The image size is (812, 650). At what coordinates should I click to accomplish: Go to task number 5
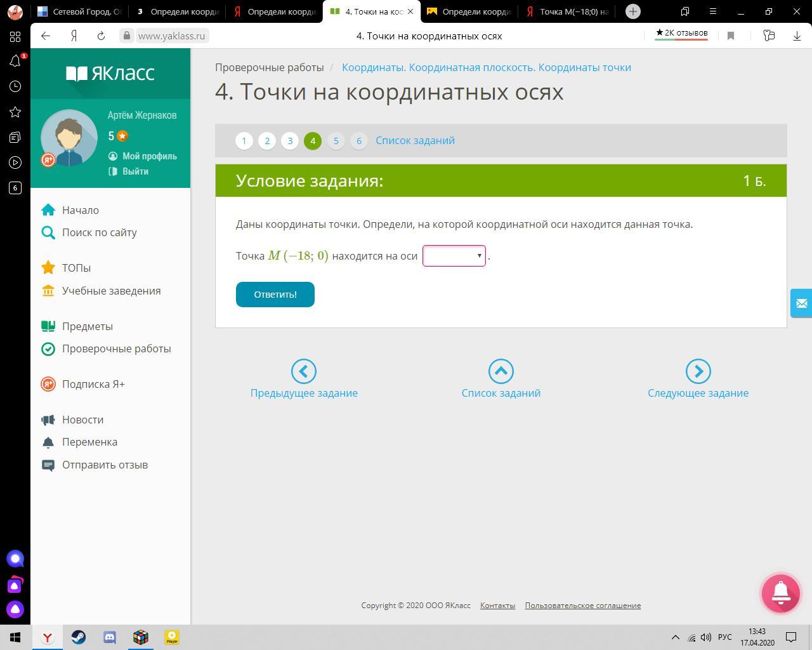coord(336,141)
